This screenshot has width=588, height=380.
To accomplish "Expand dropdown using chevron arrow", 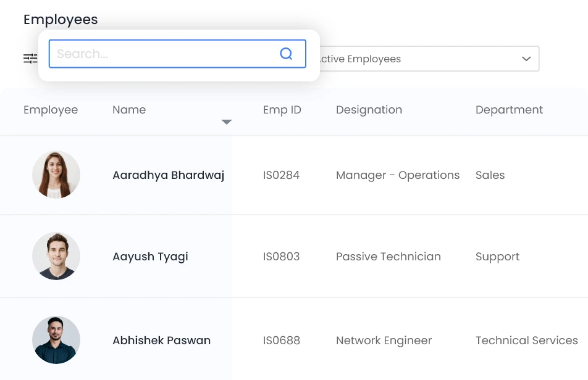I will point(526,59).
